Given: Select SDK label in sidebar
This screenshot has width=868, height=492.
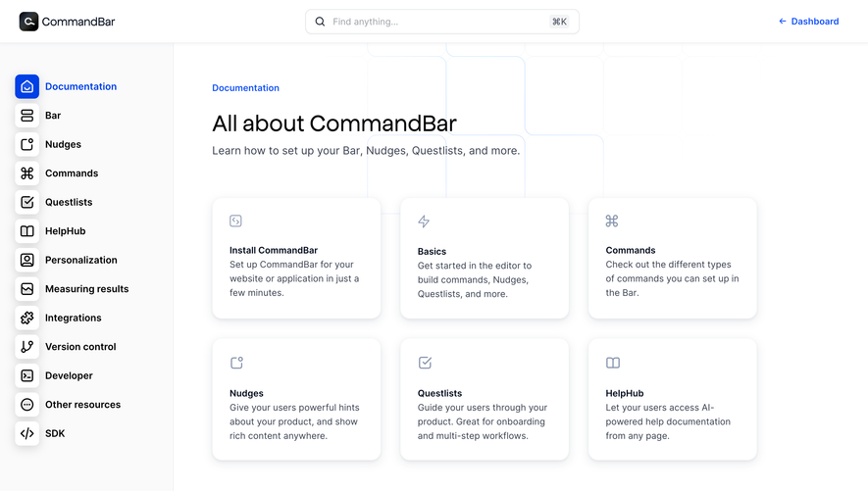Looking at the screenshot, I should tap(55, 433).
